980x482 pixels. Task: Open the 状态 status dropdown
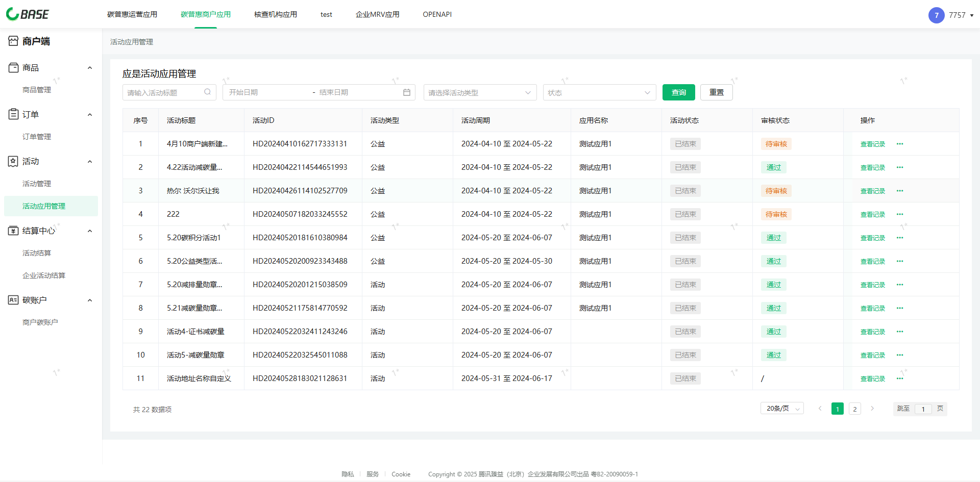(599, 92)
